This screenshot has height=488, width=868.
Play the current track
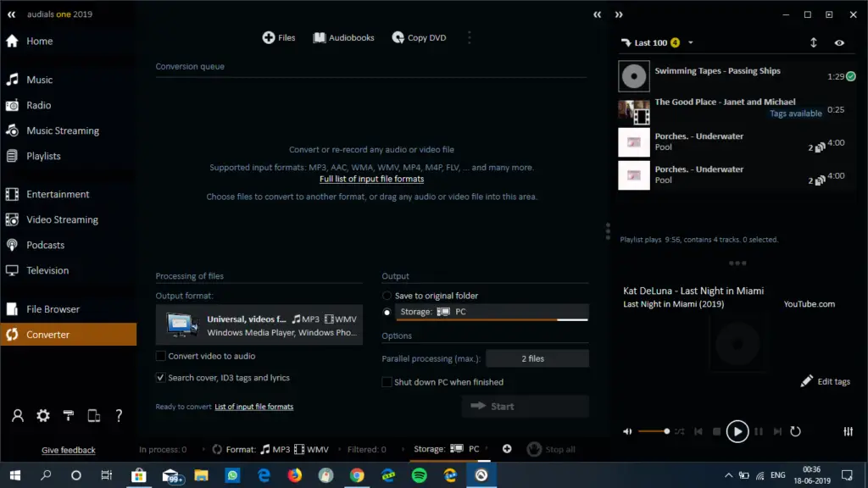pyautogui.click(x=737, y=431)
